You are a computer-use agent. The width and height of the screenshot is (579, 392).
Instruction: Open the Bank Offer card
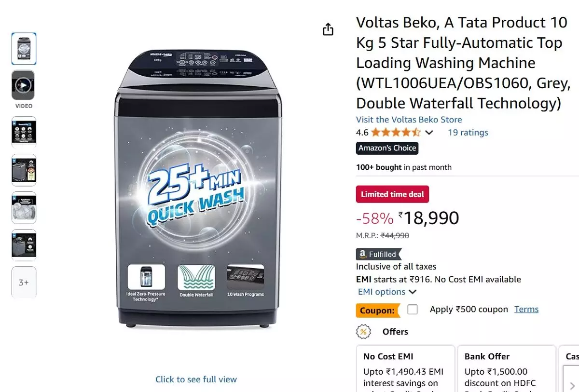(506, 369)
